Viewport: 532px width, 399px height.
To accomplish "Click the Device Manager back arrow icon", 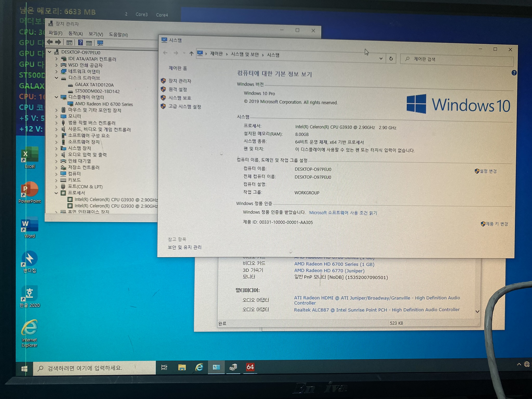I will pos(50,42).
